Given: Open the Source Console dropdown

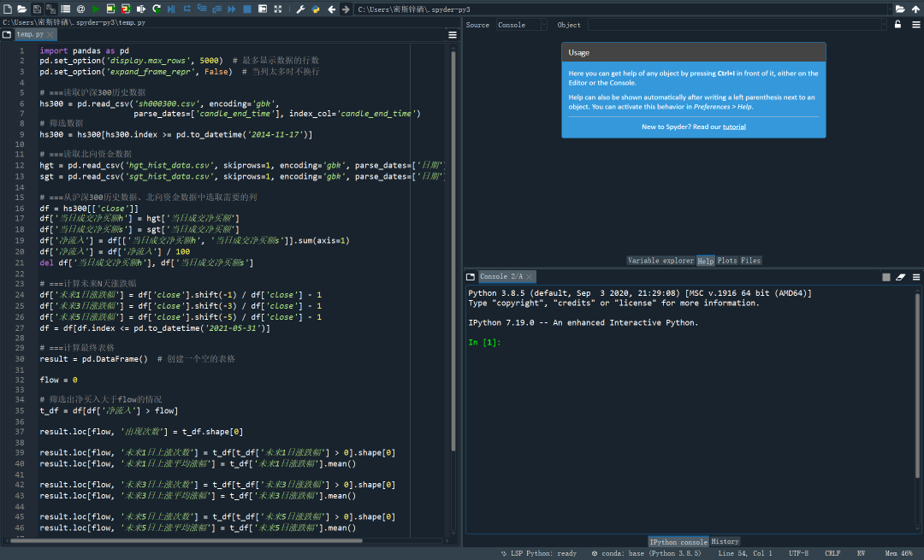Looking at the screenshot, I should 520,25.
